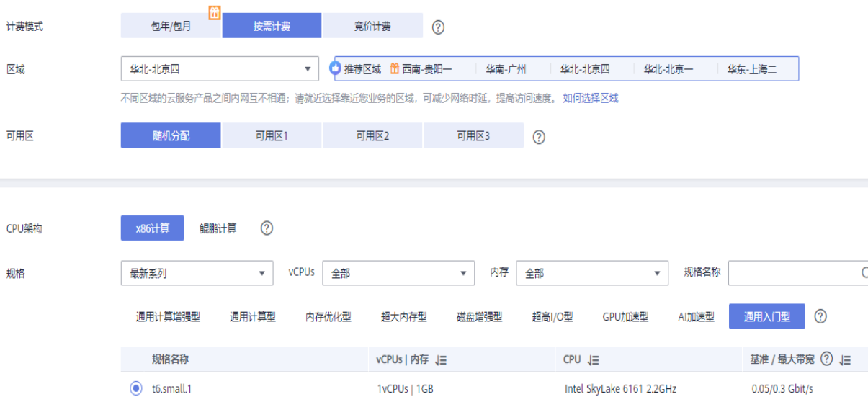Choose 按需计费 billing mode
This screenshot has width=868, height=402.
(272, 26)
